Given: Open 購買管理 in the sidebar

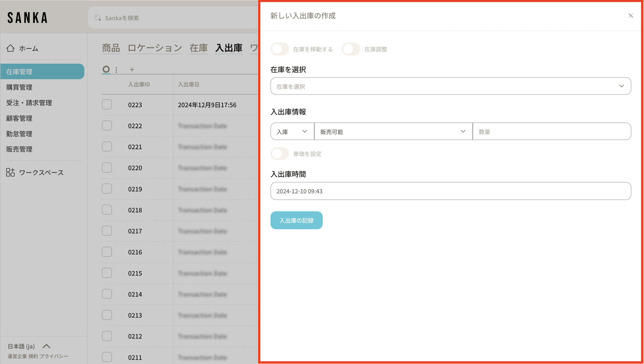Looking at the screenshot, I should click(x=19, y=87).
